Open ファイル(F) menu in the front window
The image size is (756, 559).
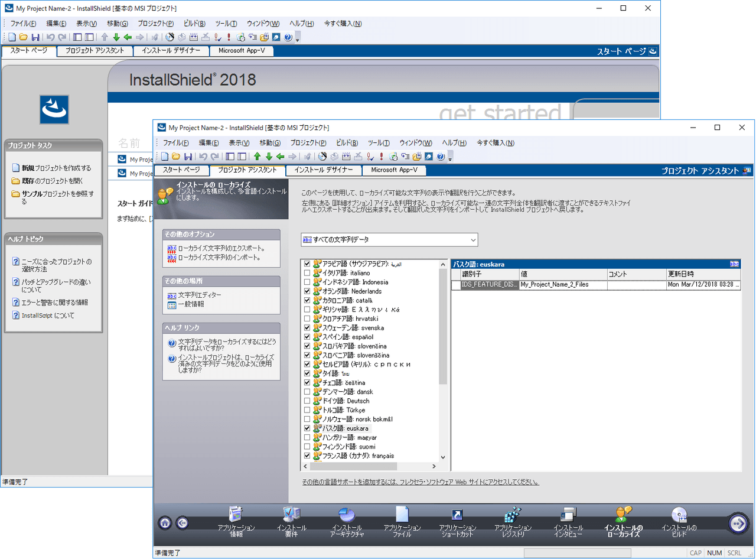click(176, 143)
